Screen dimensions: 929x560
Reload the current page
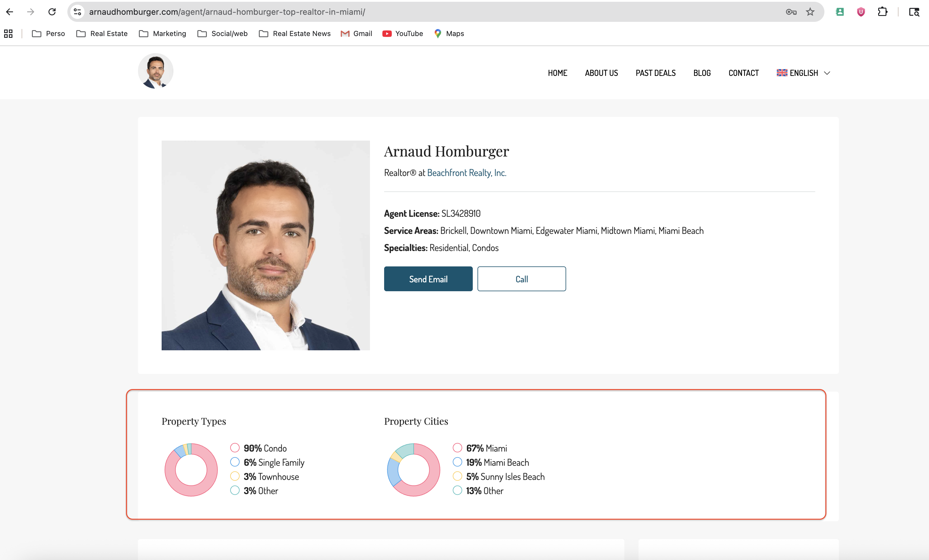52,12
